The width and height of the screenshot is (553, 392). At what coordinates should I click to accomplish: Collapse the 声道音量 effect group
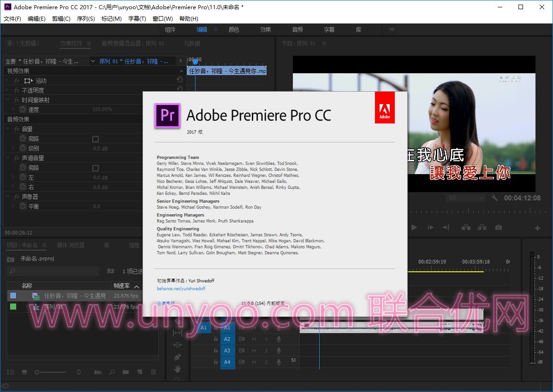7,158
